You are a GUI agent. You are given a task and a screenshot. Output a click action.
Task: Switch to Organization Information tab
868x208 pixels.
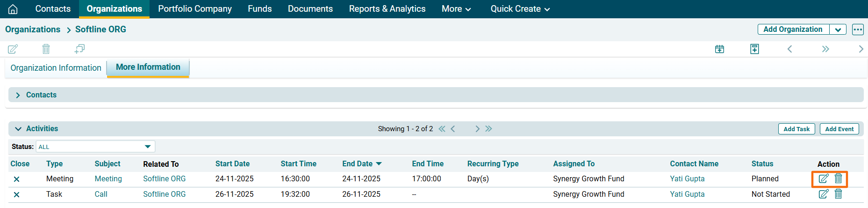pyautogui.click(x=56, y=68)
